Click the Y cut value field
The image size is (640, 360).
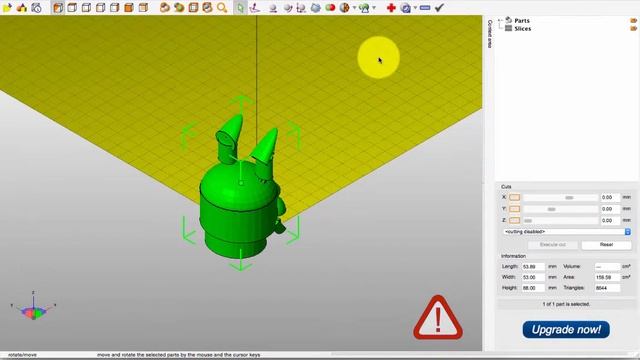[610, 209]
